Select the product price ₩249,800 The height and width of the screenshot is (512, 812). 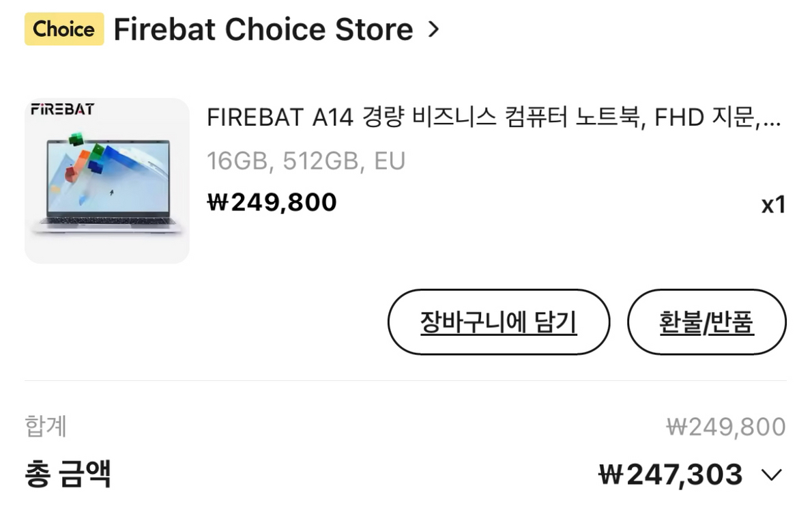click(271, 201)
